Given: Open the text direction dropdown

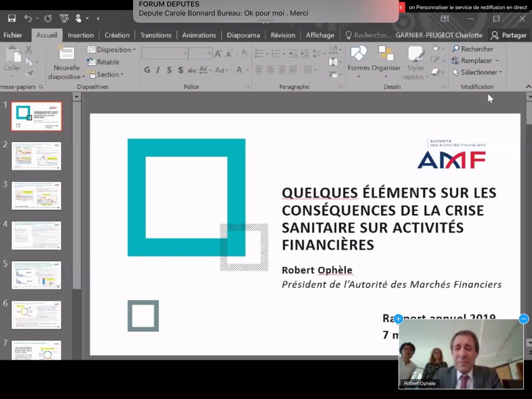Looking at the screenshot, I should click(x=334, y=50).
